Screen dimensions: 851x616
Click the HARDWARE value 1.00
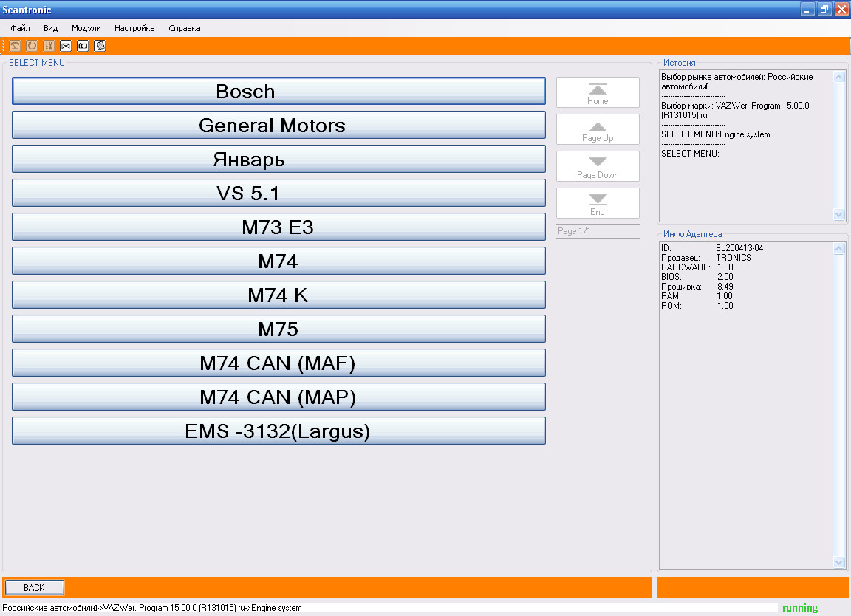coord(725,267)
